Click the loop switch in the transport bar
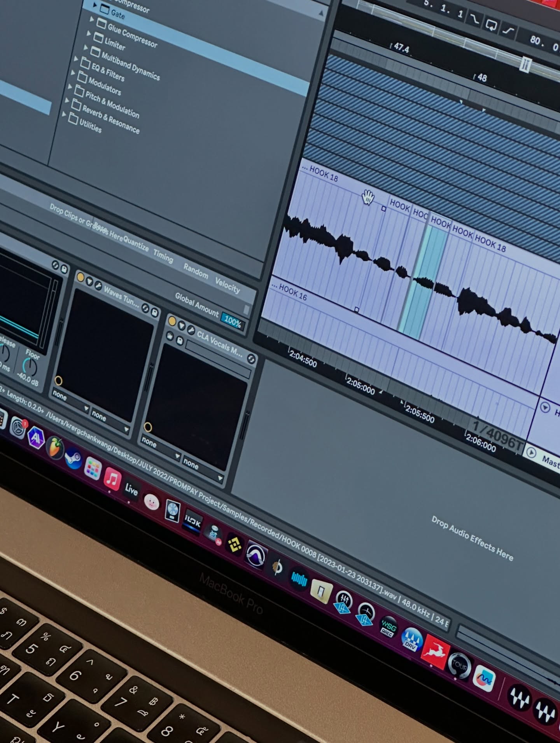 pos(491,25)
